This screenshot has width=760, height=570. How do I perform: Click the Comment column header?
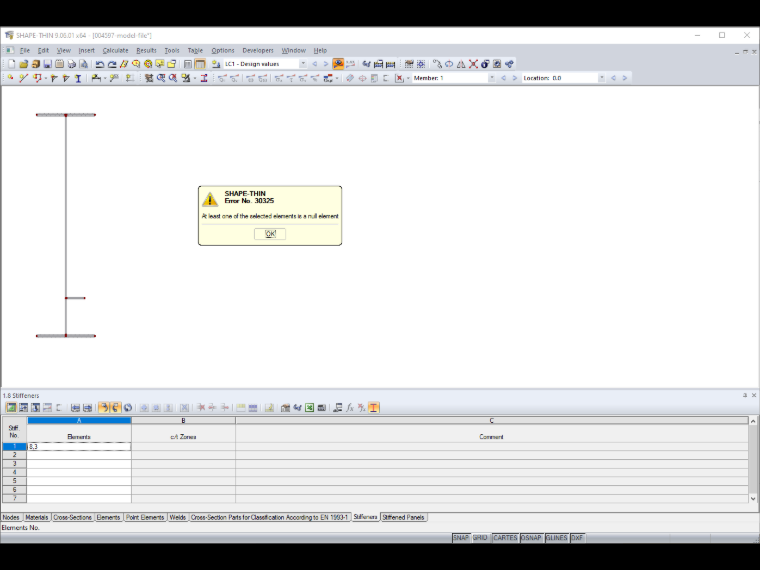point(491,437)
